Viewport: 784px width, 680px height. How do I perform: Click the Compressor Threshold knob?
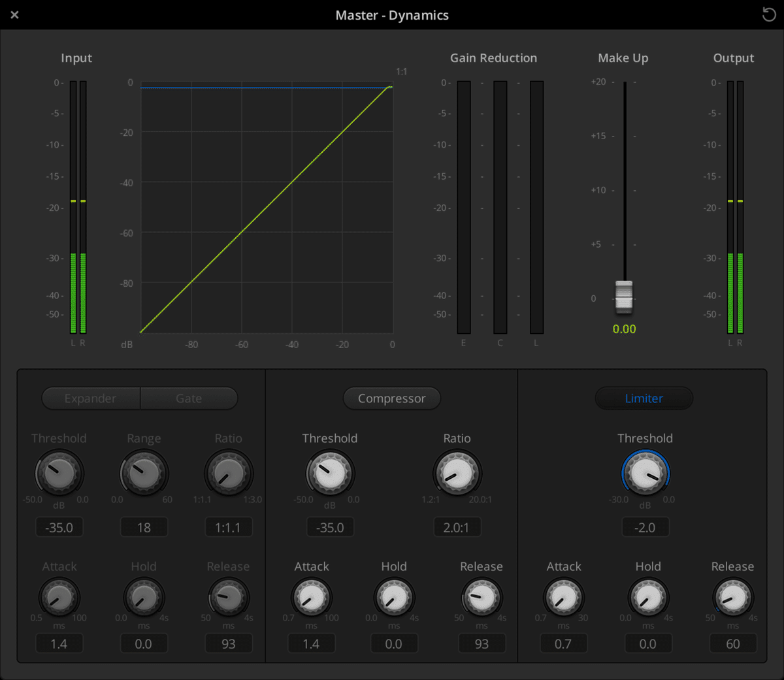click(330, 473)
